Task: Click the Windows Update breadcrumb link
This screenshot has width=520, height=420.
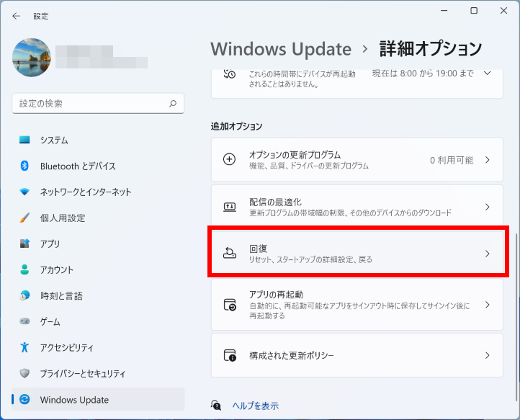Action: pyautogui.click(x=281, y=49)
